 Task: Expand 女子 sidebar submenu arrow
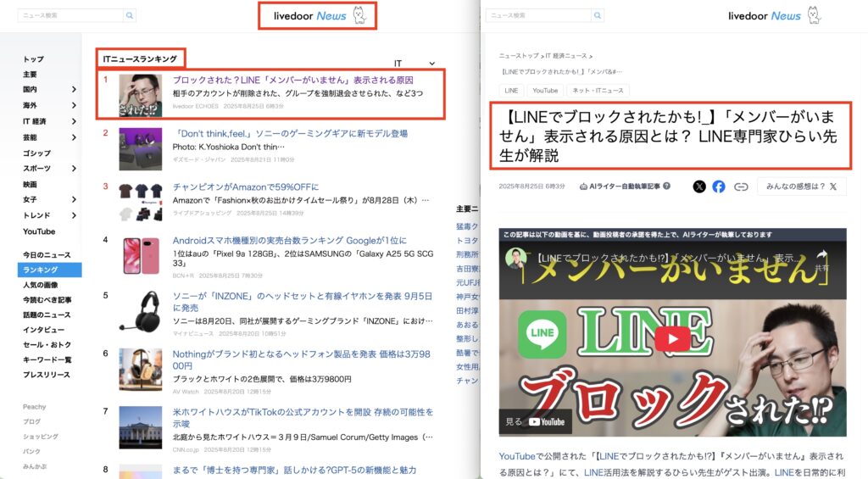coord(74,199)
